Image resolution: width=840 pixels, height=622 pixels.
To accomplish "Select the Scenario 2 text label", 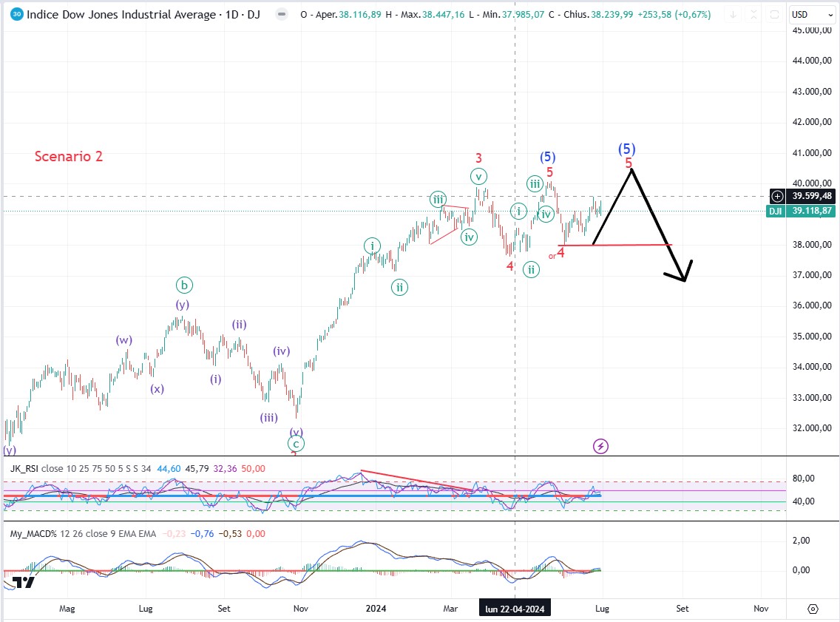I will coord(69,156).
